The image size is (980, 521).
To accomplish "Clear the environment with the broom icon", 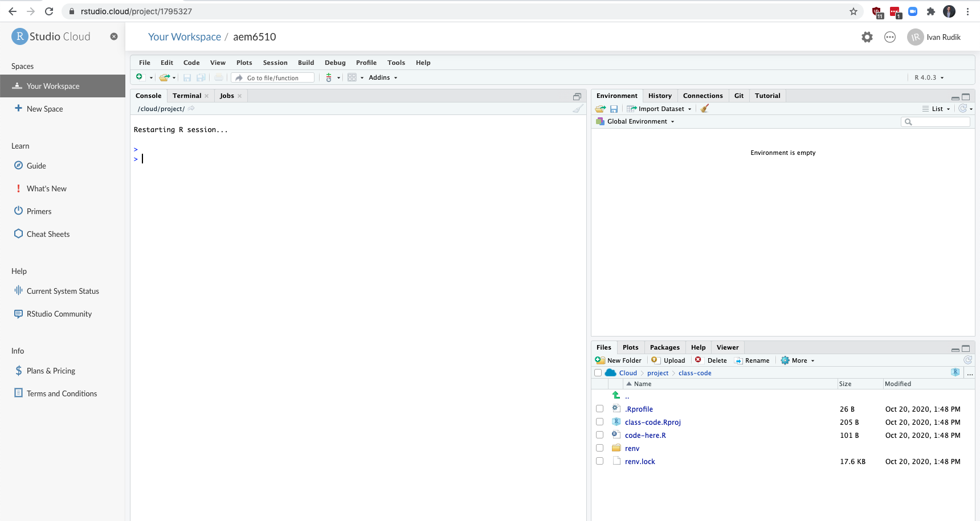I will tap(705, 109).
